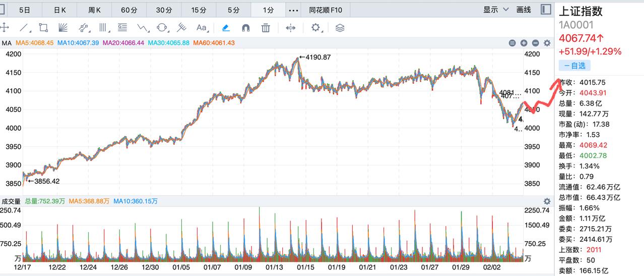Viewport: 644px width, 276px height.
Task: Select the circle cycle drawing tool
Action: pos(162,28)
